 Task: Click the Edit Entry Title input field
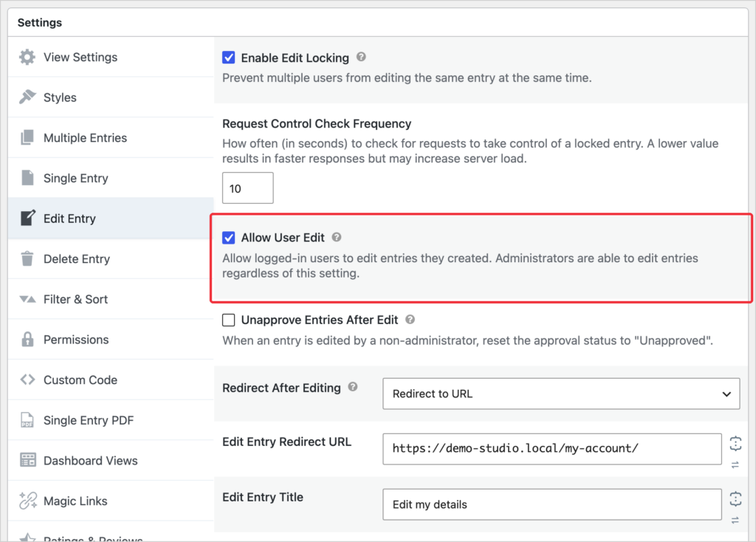pyautogui.click(x=552, y=504)
